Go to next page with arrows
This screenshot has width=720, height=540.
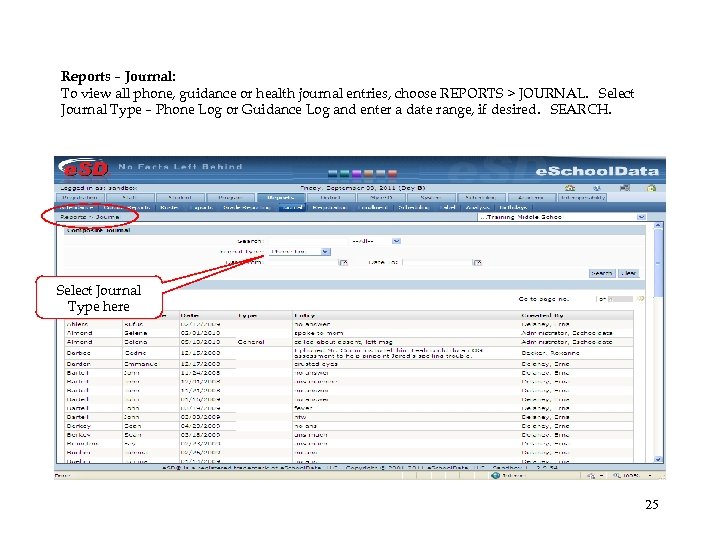[x=640, y=299]
